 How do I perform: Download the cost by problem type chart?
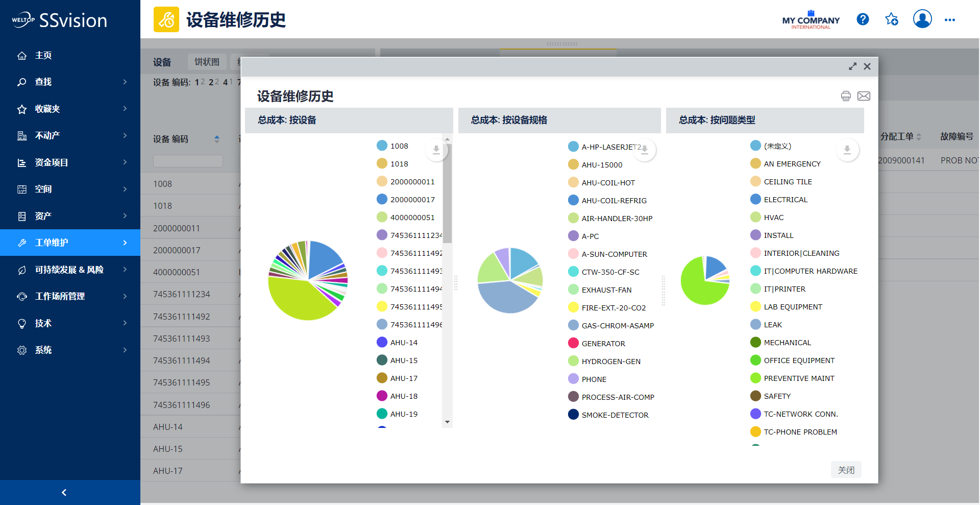(x=847, y=150)
